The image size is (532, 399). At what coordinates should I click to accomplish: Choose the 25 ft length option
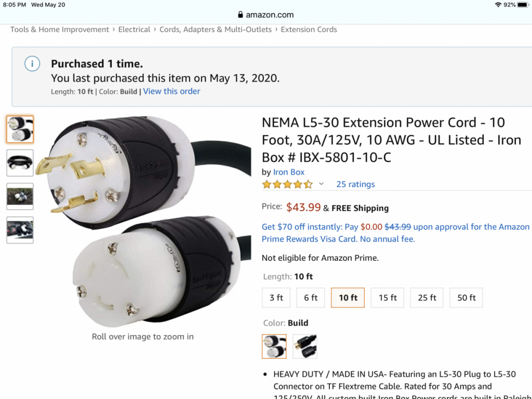coord(427,297)
